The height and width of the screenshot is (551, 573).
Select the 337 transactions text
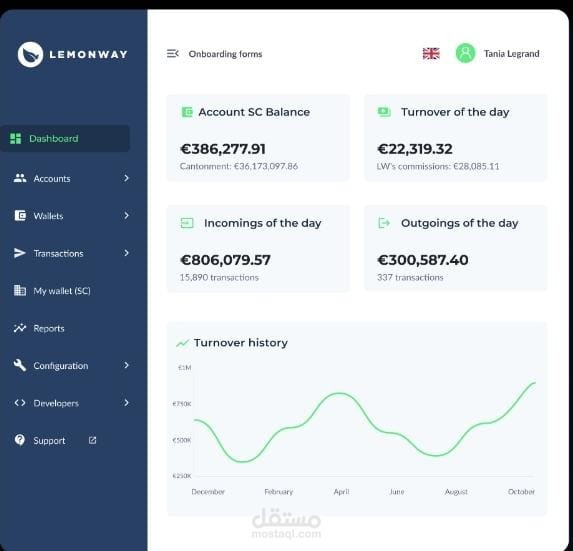click(410, 277)
